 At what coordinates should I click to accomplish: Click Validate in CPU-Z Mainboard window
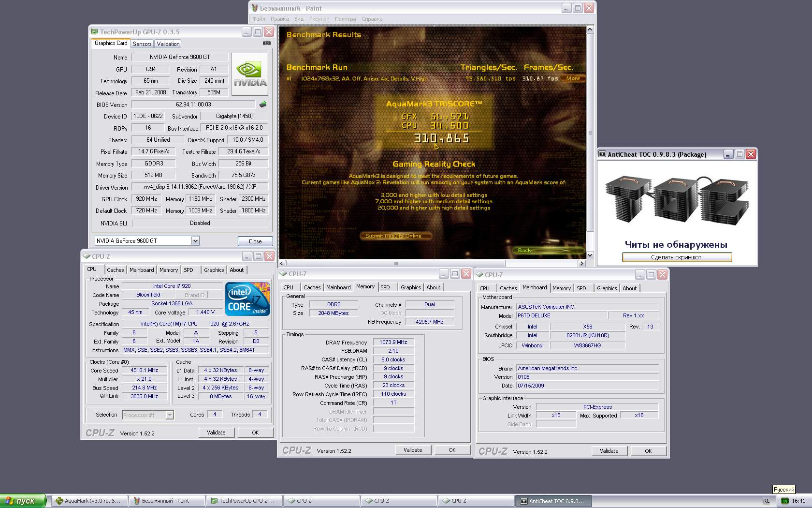point(609,451)
